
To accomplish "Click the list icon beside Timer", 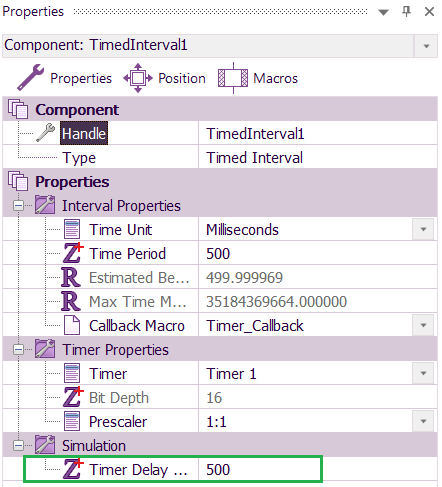I will 72,373.
